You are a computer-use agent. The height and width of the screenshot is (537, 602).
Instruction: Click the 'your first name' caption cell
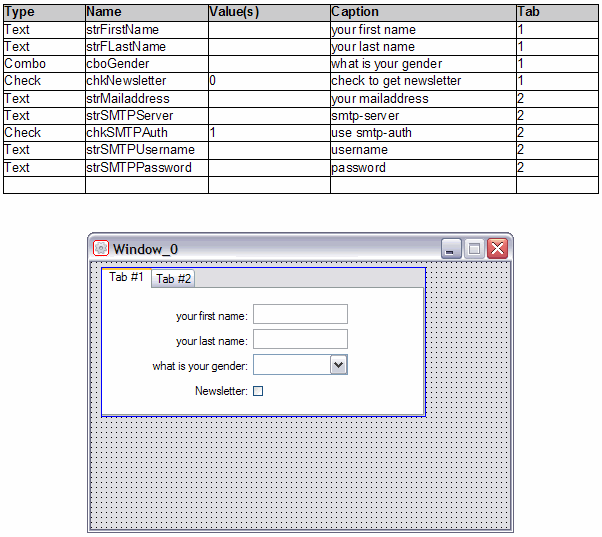[423, 30]
